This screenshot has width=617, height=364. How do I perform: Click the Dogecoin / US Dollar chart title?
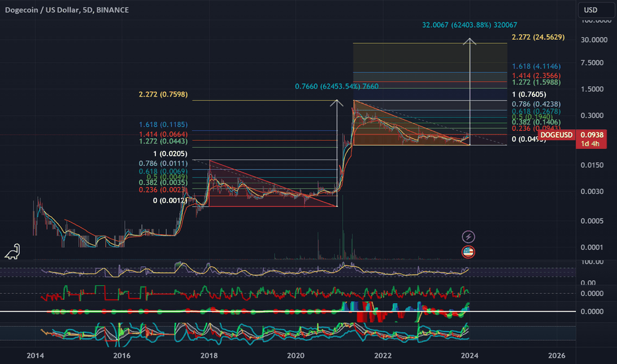click(x=67, y=10)
